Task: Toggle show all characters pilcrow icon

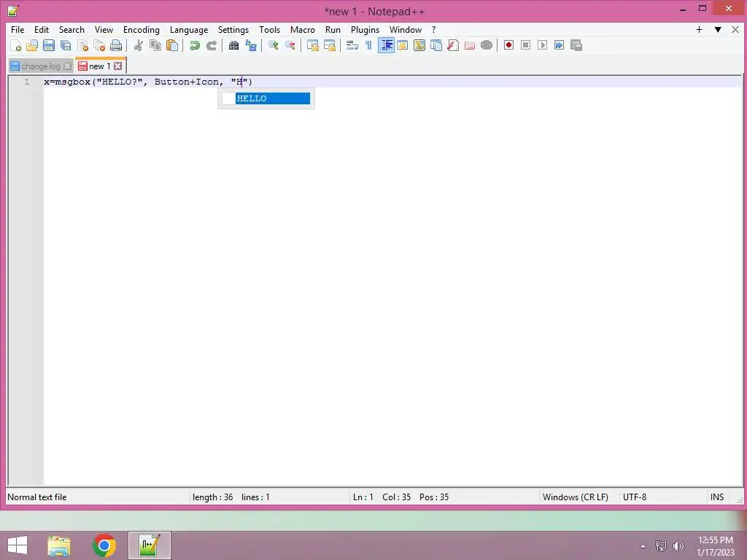Action: pyautogui.click(x=368, y=45)
